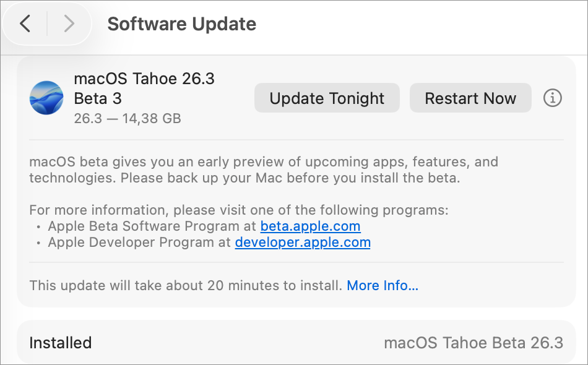
Task: Go back using the left chevron
Action: click(25, 24)
